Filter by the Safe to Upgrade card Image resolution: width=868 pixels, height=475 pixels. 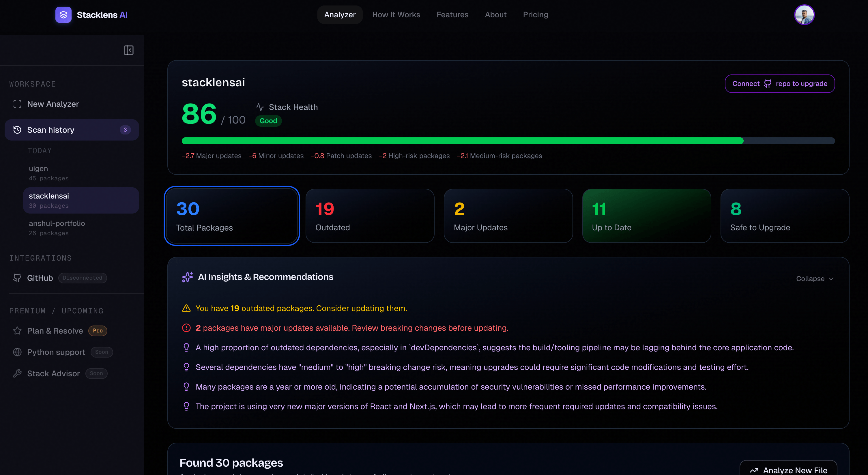[784, 216]
